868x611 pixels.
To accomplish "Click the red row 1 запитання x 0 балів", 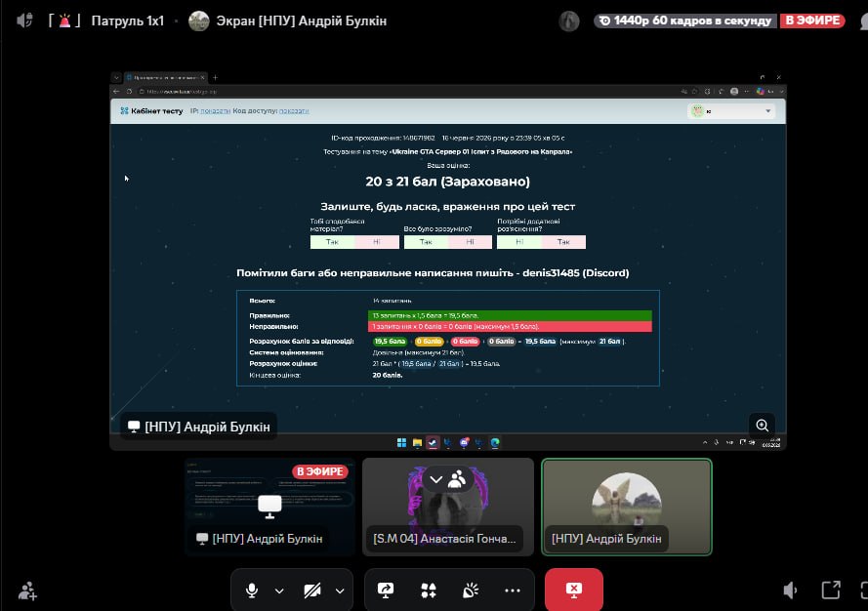I will [x=510, y=327].
